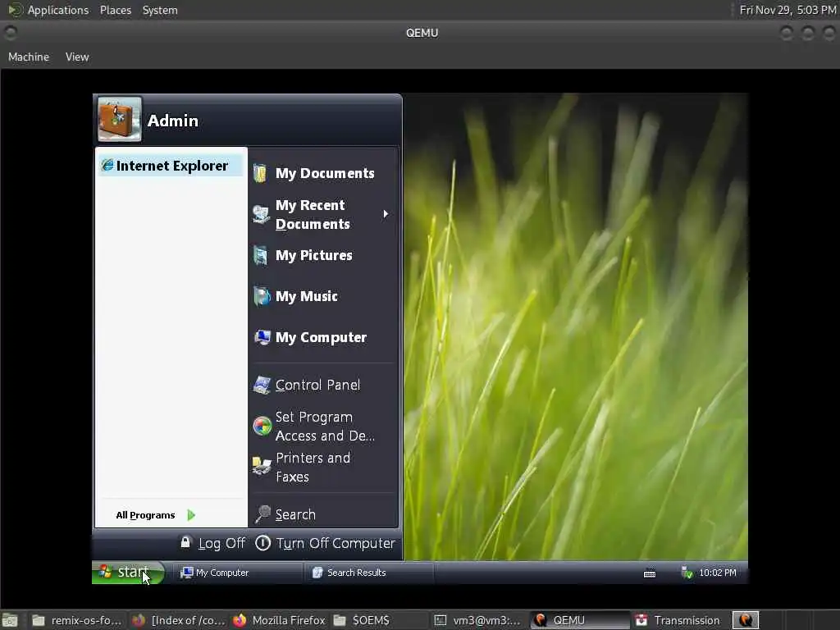Click the keyboard tray icon in XP taskbar
840x630 pixels.
650,573
